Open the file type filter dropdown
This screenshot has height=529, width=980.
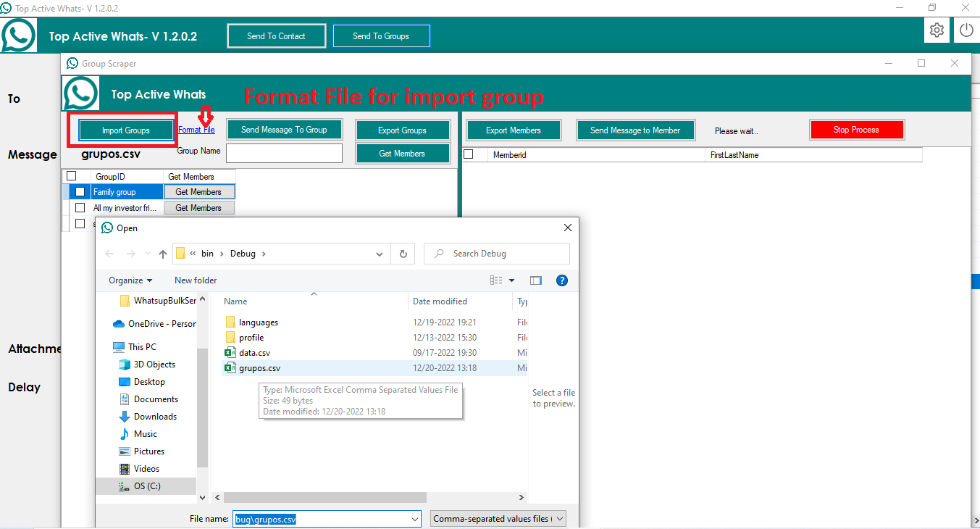coord(498,519)
